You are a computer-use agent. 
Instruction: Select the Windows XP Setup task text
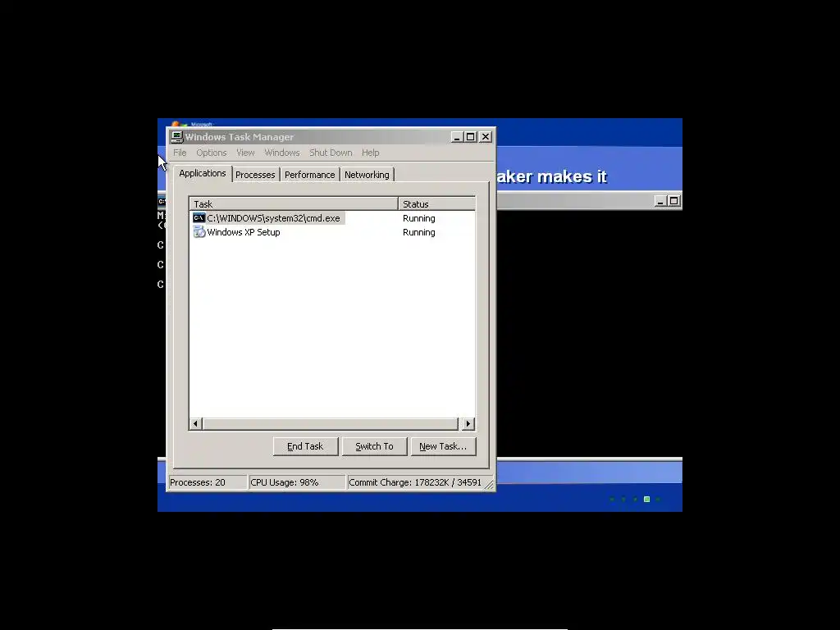(x=243, y=232)
